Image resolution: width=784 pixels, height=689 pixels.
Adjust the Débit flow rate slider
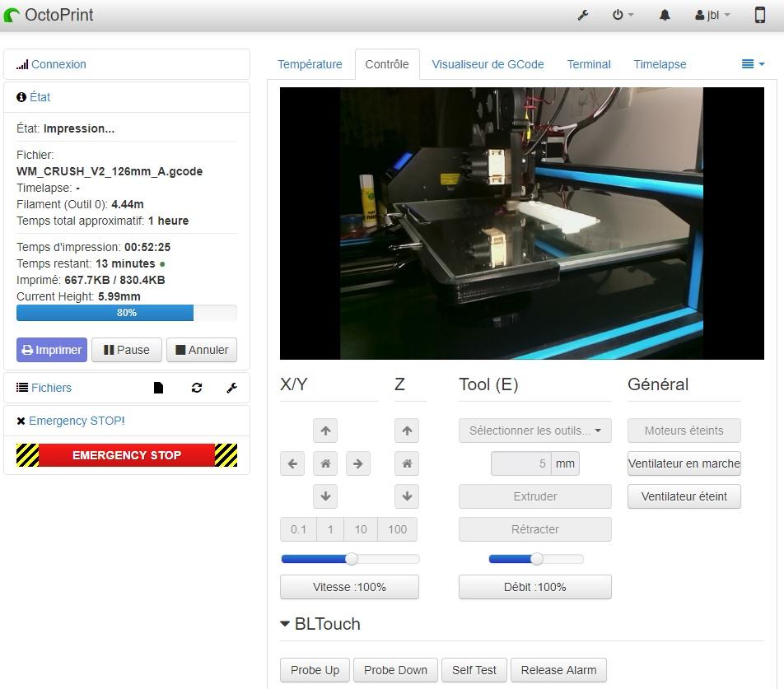536,559
